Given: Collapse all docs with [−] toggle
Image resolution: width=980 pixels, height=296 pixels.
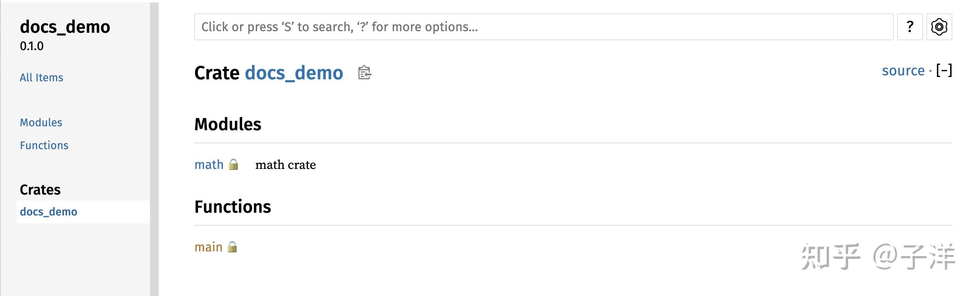Looking at the screenshot, I should click(x=944, y=71).
